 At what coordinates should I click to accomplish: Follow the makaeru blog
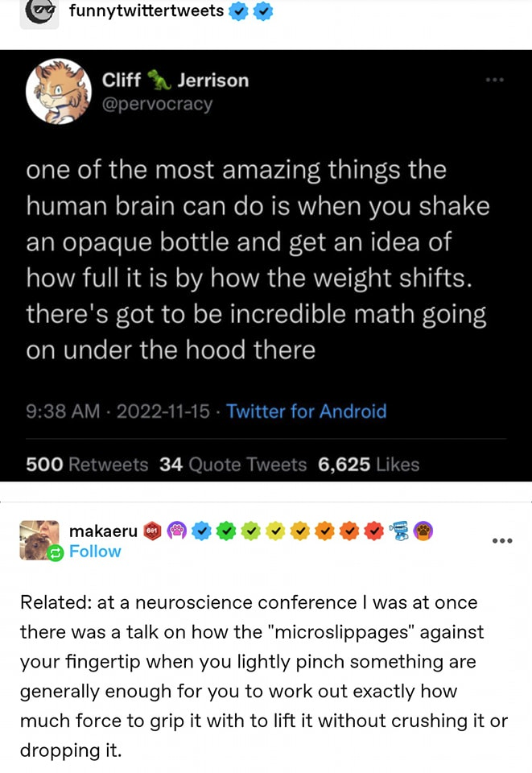95,552
